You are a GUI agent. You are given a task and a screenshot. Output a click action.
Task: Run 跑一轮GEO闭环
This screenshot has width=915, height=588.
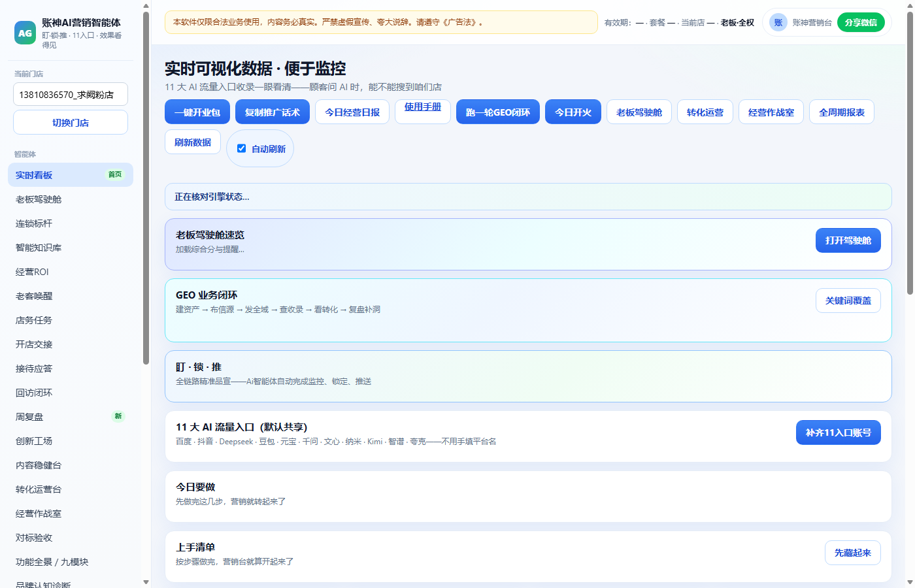click(x=498, y=112)
